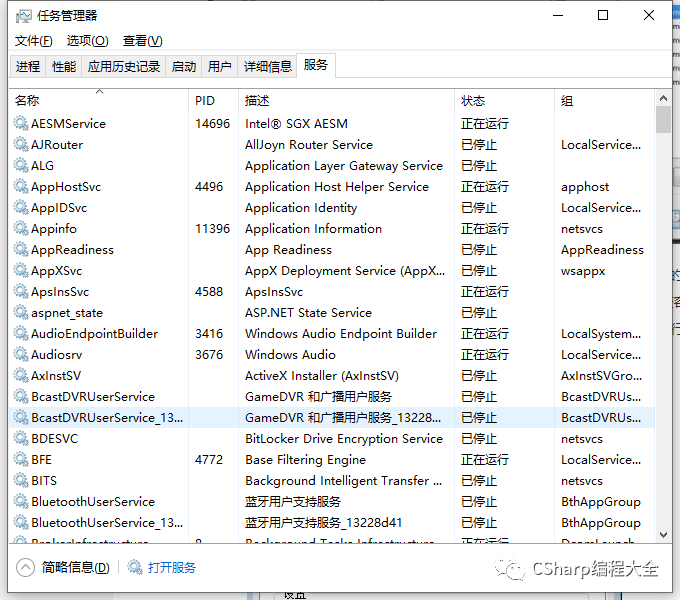Click the vertical scrollbar thumb
680x600 pixels.
pos(663,120)
